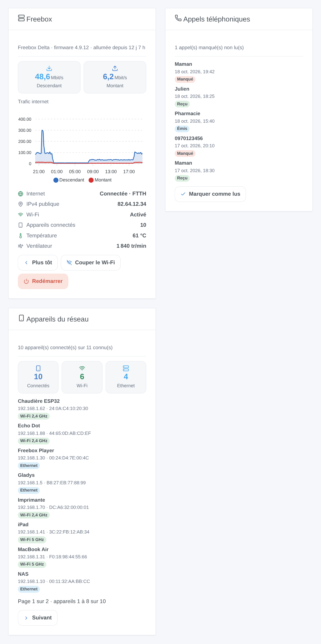Click Marquer comme lus button

click(210, 194)
